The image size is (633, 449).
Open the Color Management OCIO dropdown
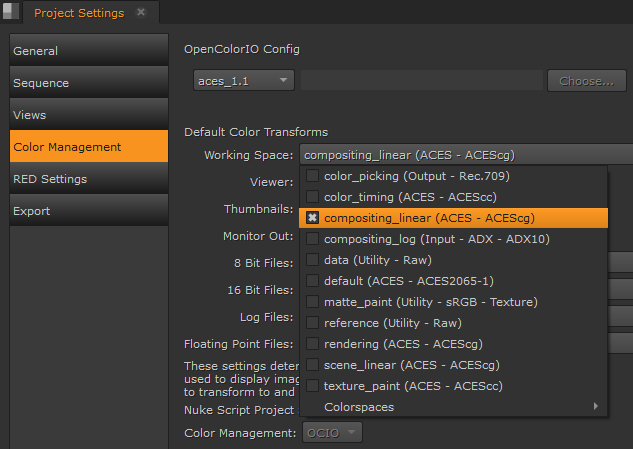coord(332,433)
